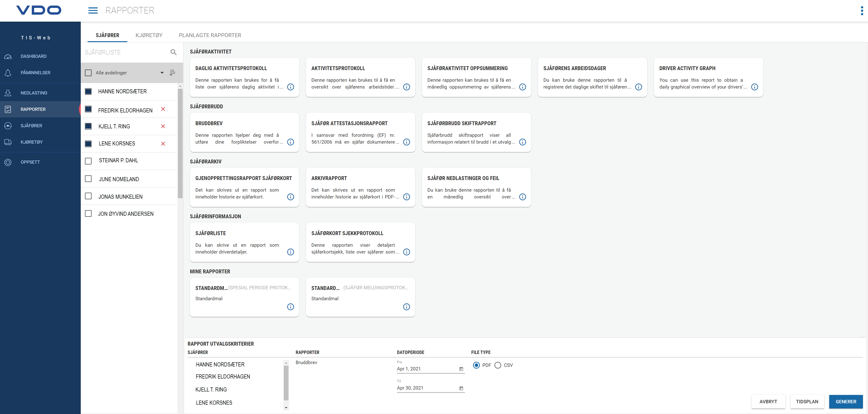868x414 pixels.
Task: Select Hanne Nordsæter in selection criteria list
Action: (220, 364)
